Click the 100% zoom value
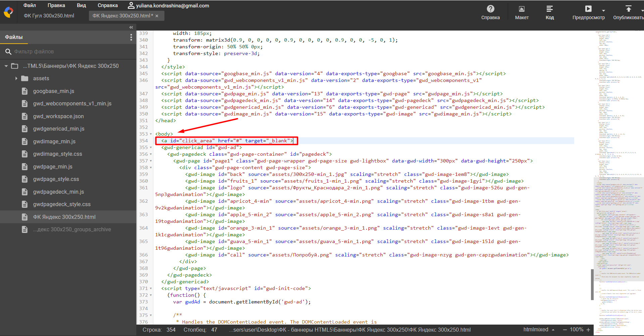This screenshot has height=336, width=644. pyautogui.click(x=577, y=330)
